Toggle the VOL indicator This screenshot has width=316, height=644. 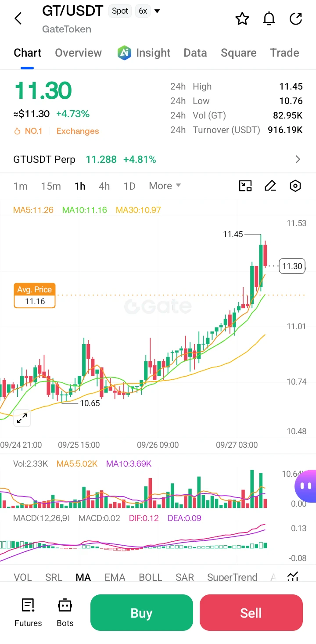point(23,577)
